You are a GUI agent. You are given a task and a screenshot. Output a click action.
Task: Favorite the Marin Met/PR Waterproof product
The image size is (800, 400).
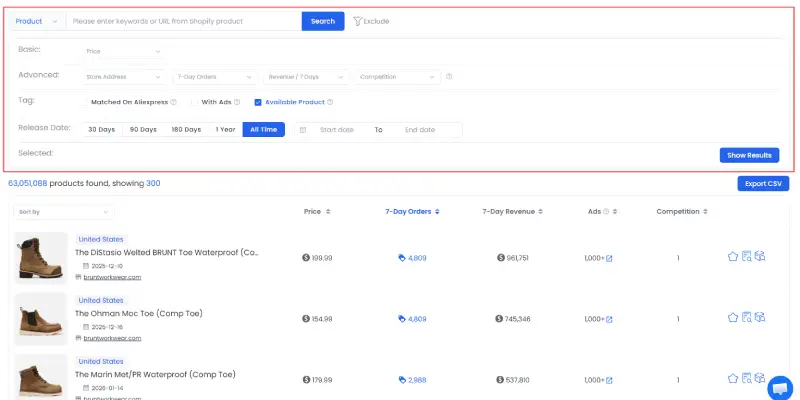point(733,378)
